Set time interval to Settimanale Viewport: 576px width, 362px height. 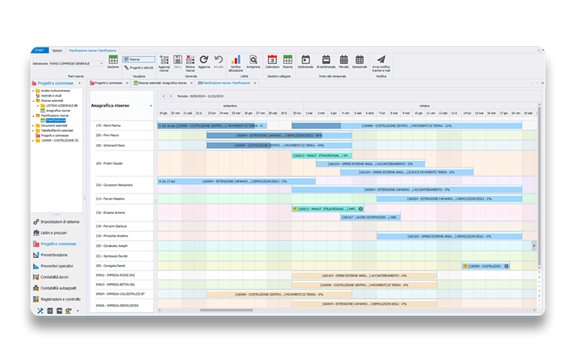[306, 62]
